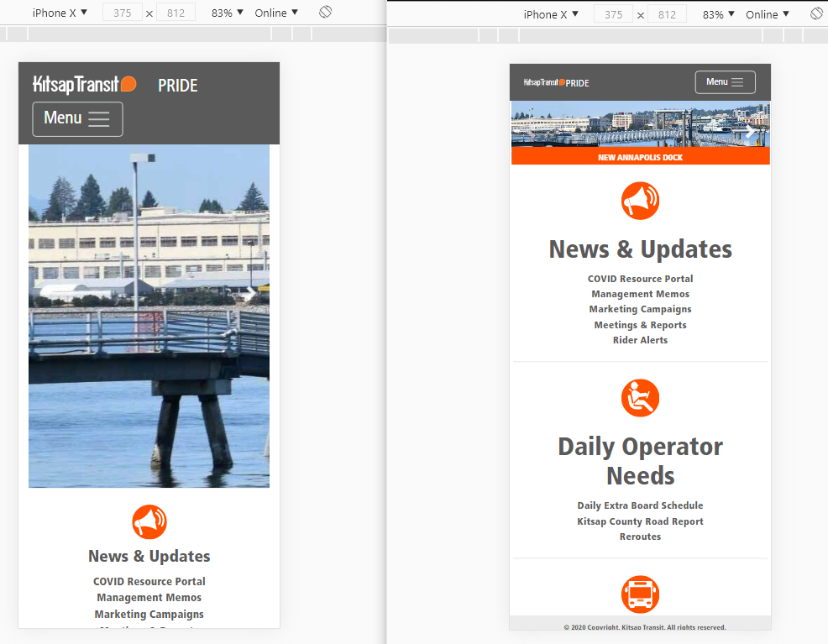
Task: Click the rotate icon in the right toolbar
Action: coord(816,14)
